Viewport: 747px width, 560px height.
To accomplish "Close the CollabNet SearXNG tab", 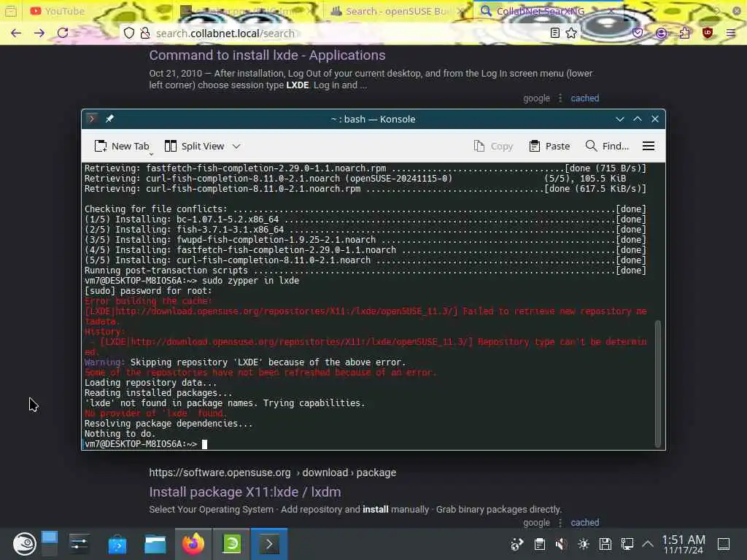I will tap(611, 11).
